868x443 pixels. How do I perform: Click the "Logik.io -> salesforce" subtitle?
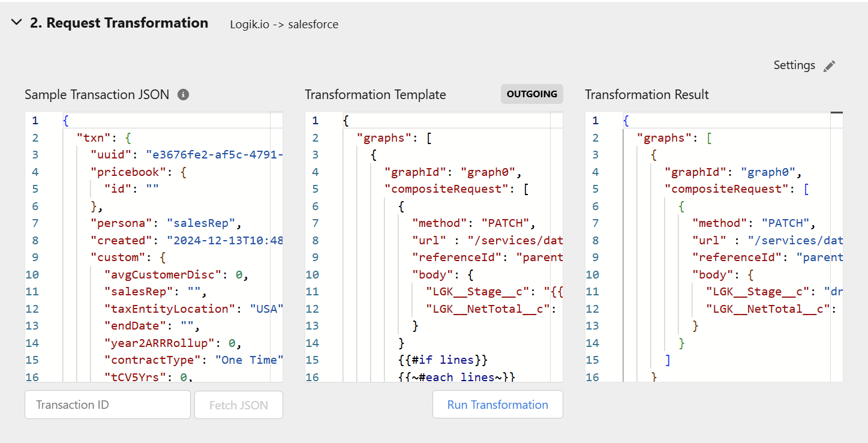(284, 25)
